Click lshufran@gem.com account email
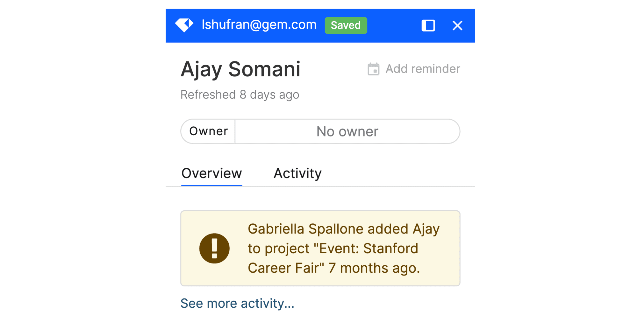The height and width of the screenshot is (322, 644). (259, 25)
